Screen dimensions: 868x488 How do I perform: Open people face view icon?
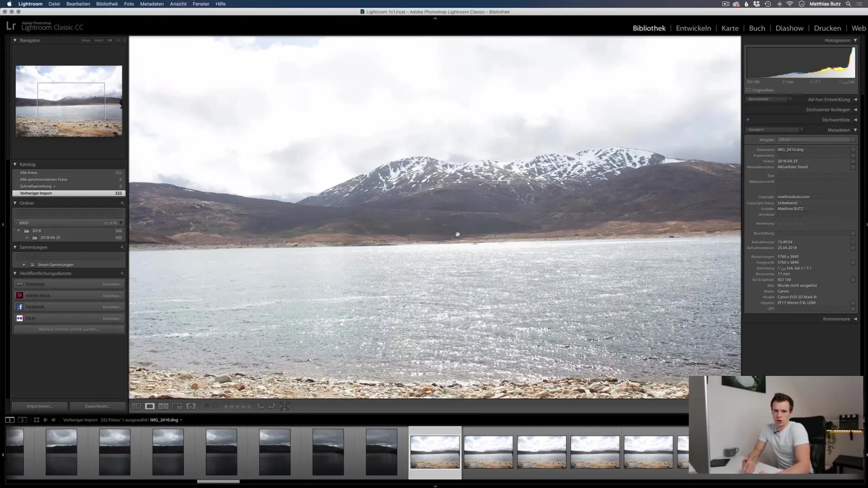[191, 406]
